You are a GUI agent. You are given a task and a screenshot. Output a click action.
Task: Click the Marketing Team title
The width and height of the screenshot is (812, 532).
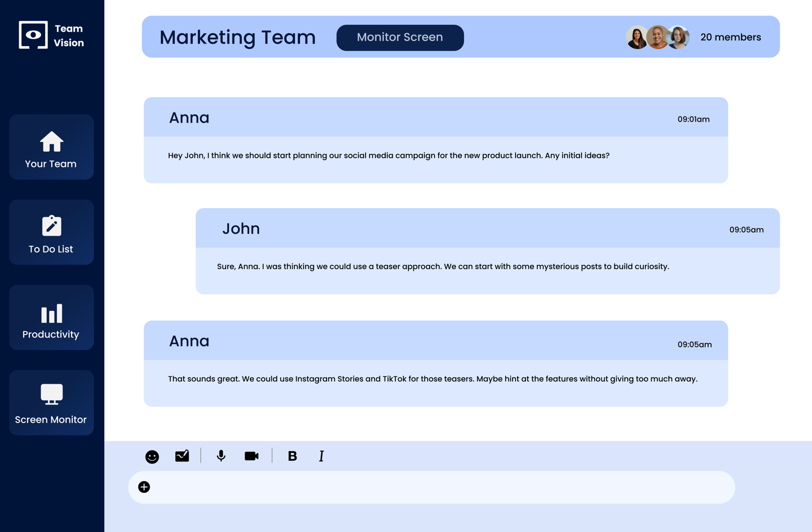(x=237, y=37)
